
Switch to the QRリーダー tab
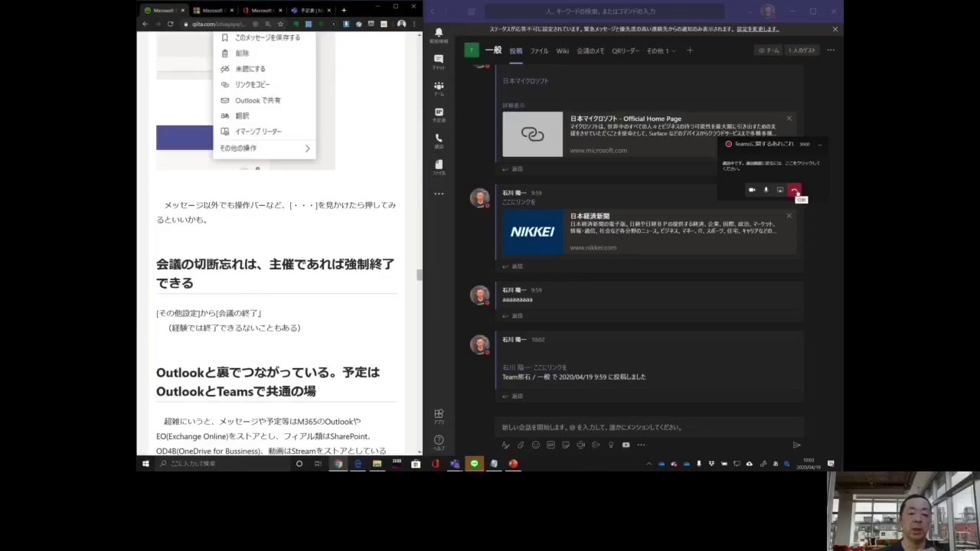pos(626,51)
